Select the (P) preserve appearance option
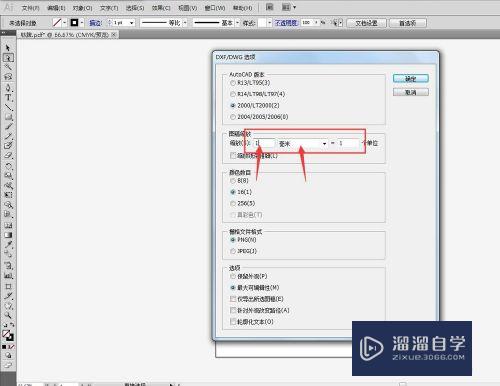Image resolution: width=500 pixels, height=386 pixels. click(249, 276)
